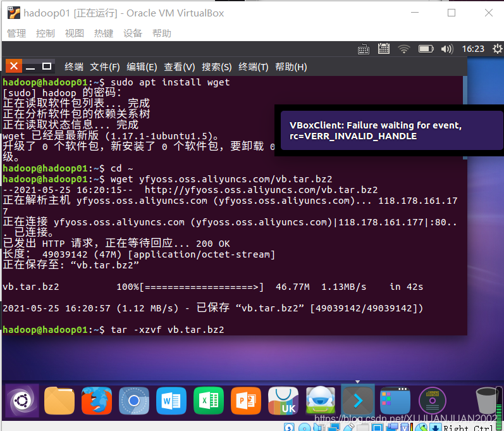Open the terminal 查看(V) menu

pos(180,67)
